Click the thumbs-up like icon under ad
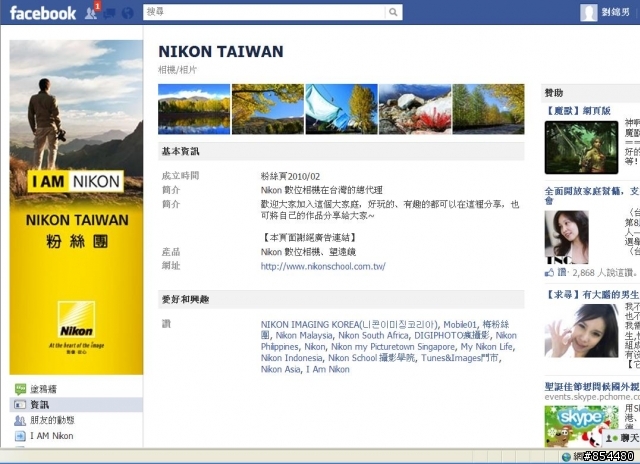Viewport: 640px width, 464px height. click(549, 272)
